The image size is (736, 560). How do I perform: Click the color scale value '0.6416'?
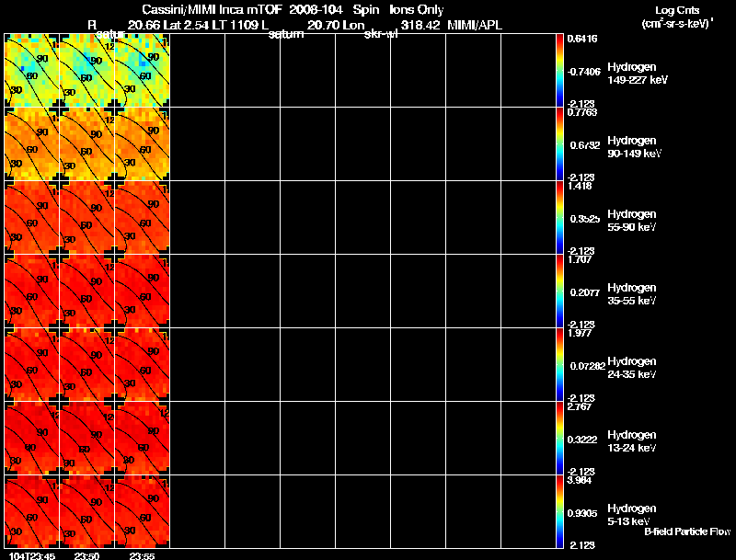coord(582,39)
